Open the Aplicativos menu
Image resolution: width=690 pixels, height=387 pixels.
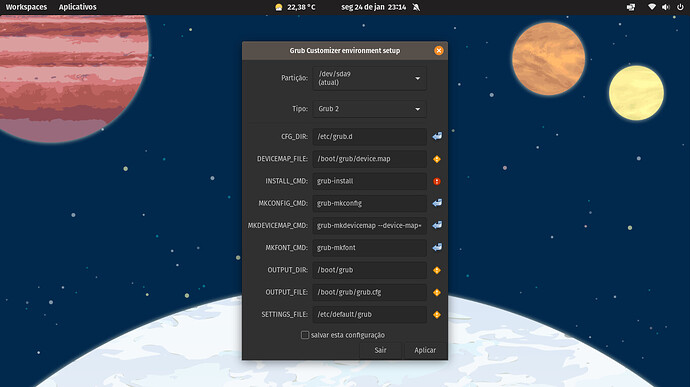point(77,7)
